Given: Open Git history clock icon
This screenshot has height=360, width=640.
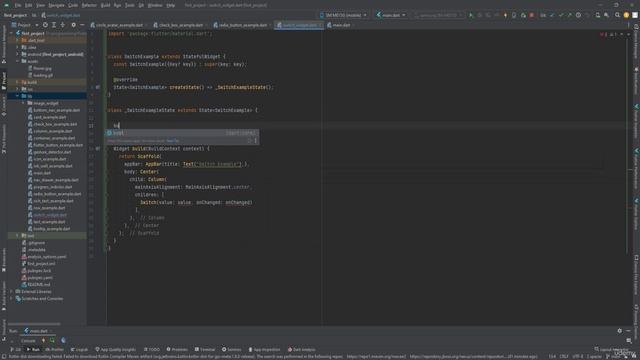Looking at the screenshot, I should pos(578,15).
